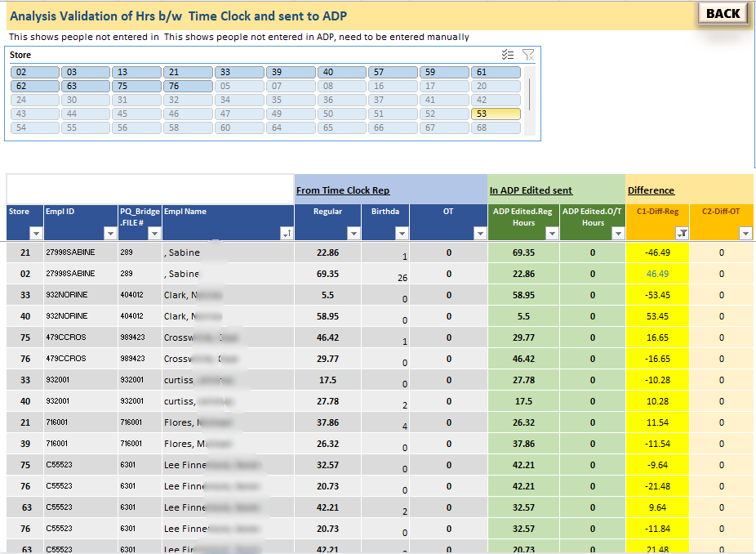Open ADP Edited.O/T Hours filter dropdown
The image size is (756, 554).
pos(618,234)
